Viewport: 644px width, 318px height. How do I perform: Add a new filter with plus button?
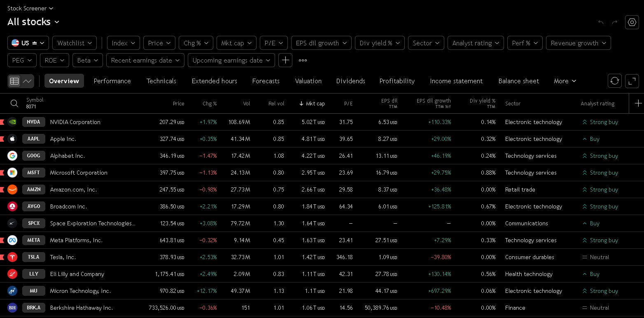[285, 60]
